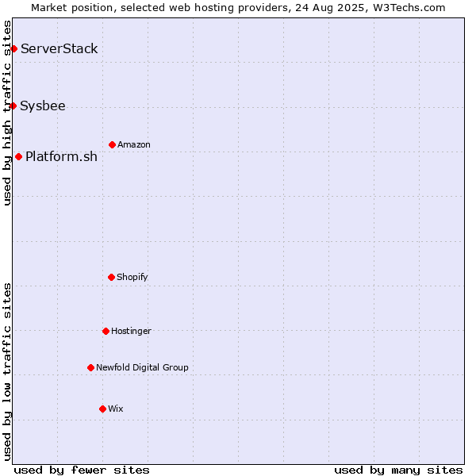Click the 'used by high traffic sites' axis label

click(x=7, y=113)
